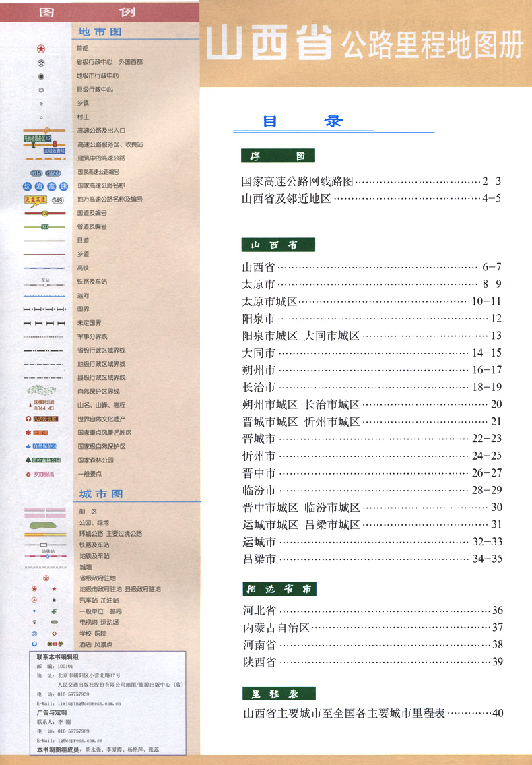Click the 国家高速公路网线路图 contents entry

[x=372, y=181]
